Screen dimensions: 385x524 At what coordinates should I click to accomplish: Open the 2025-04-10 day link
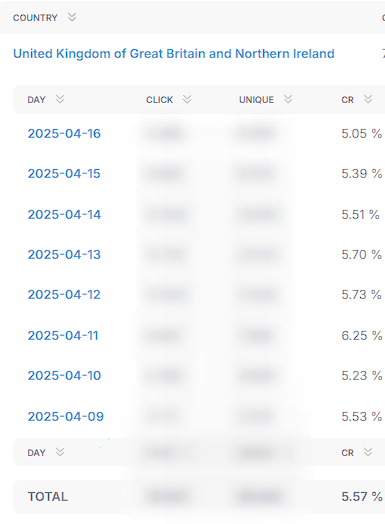64,376
